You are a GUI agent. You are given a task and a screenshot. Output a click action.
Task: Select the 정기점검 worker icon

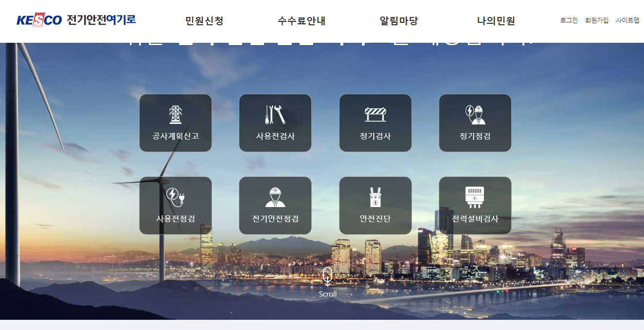click(x=475, y=113)
